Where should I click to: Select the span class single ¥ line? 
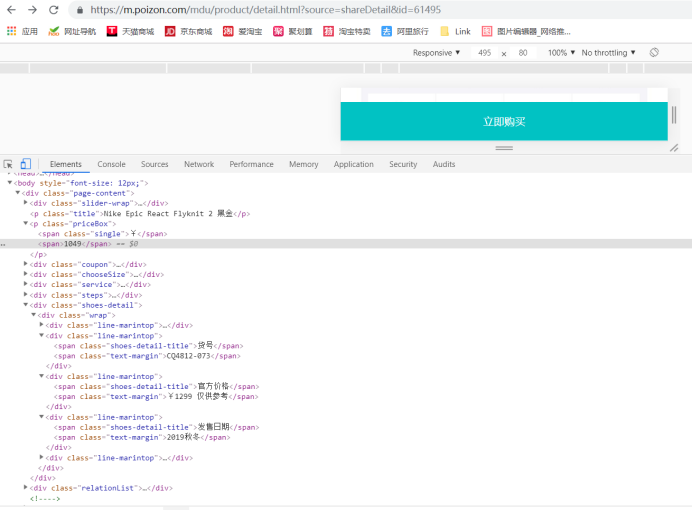click(102, 234)
